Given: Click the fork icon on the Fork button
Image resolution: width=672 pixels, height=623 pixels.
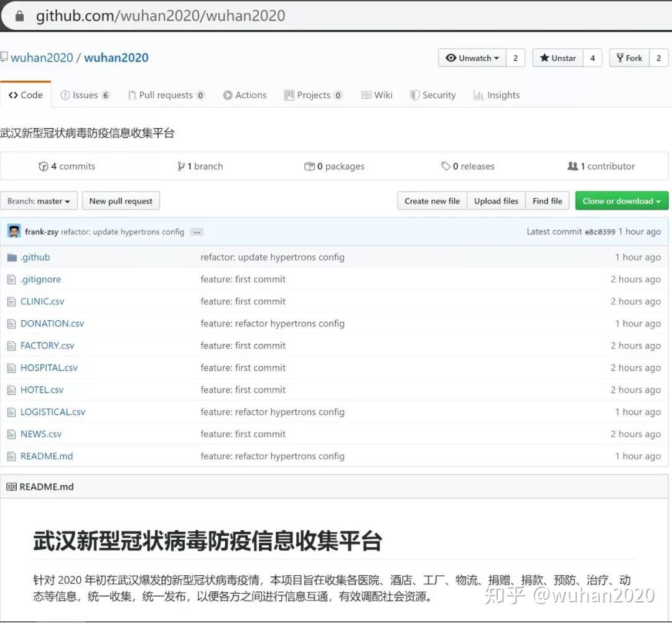Looking at the screenshot, I should (x=622, y=57).
